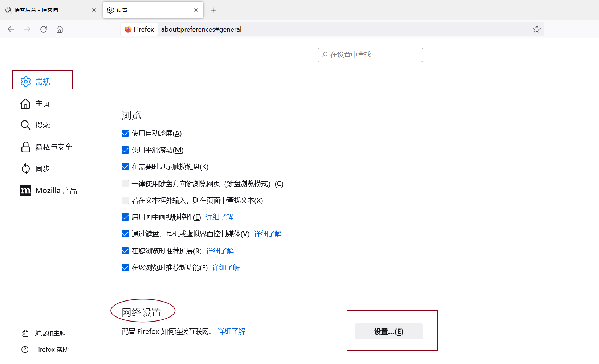
Task: Reload the current page
Action: tap(44, 29)
